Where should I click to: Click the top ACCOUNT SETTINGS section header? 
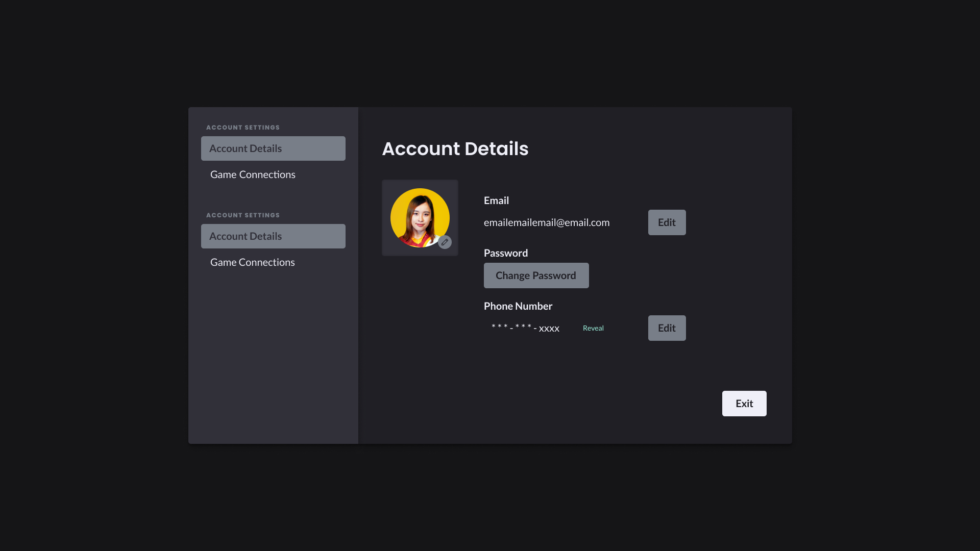point(243,128)
